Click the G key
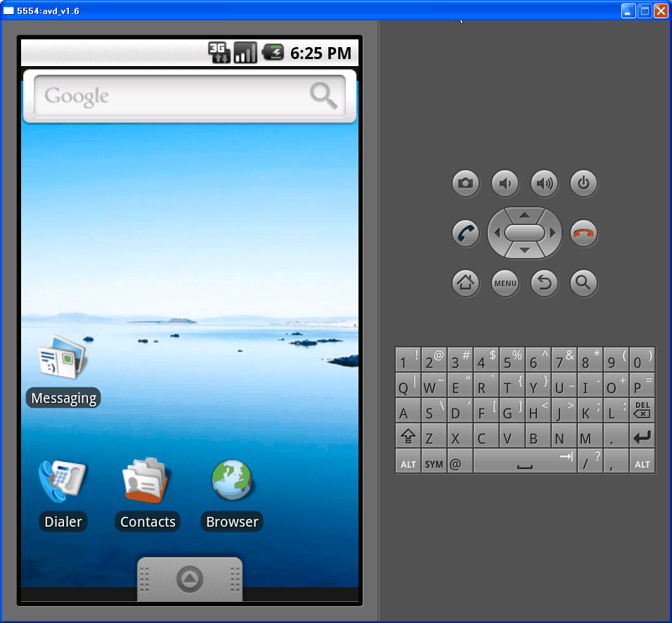Image resolution: width=672 pixels, height=623 pixels. tap(512, 410)
